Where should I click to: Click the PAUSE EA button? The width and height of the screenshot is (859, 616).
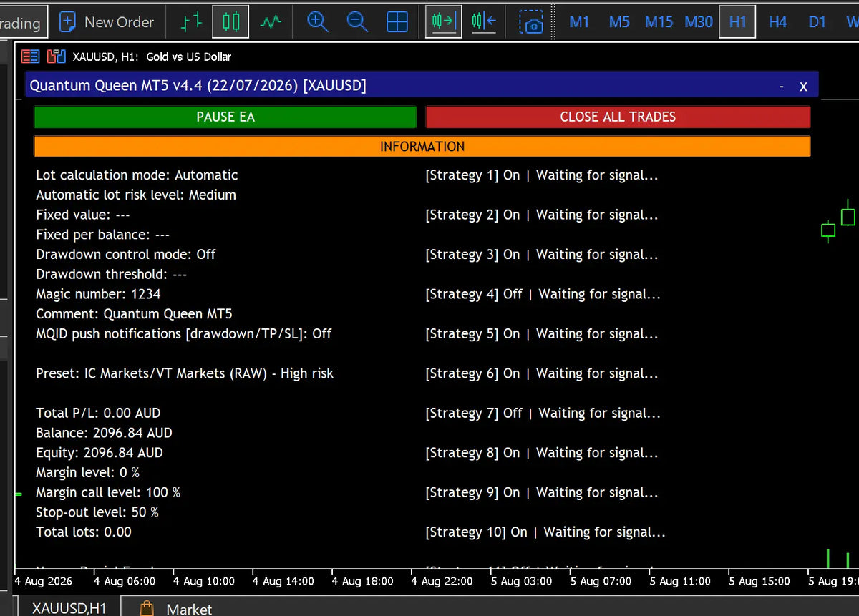[x=225, y=117]
